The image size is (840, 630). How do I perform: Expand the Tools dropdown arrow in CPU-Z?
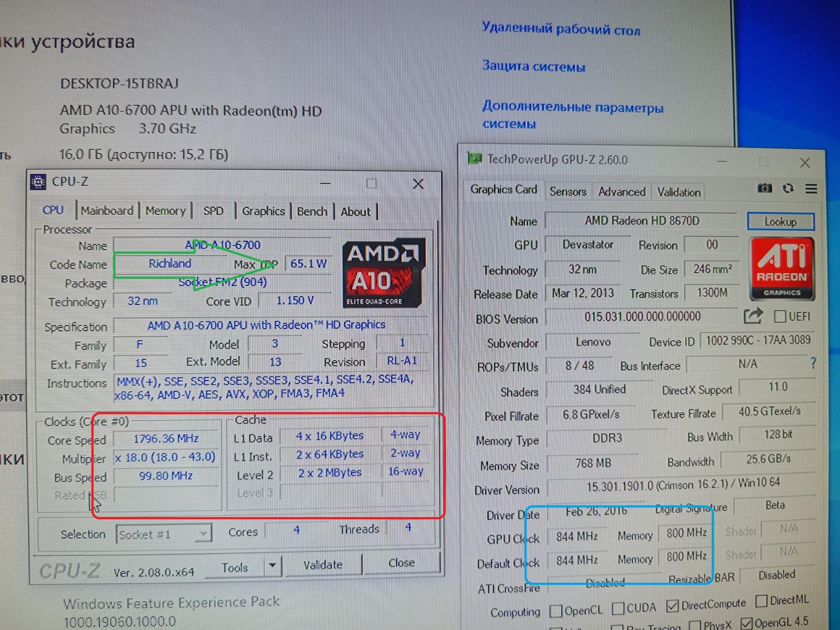(272, 566)
